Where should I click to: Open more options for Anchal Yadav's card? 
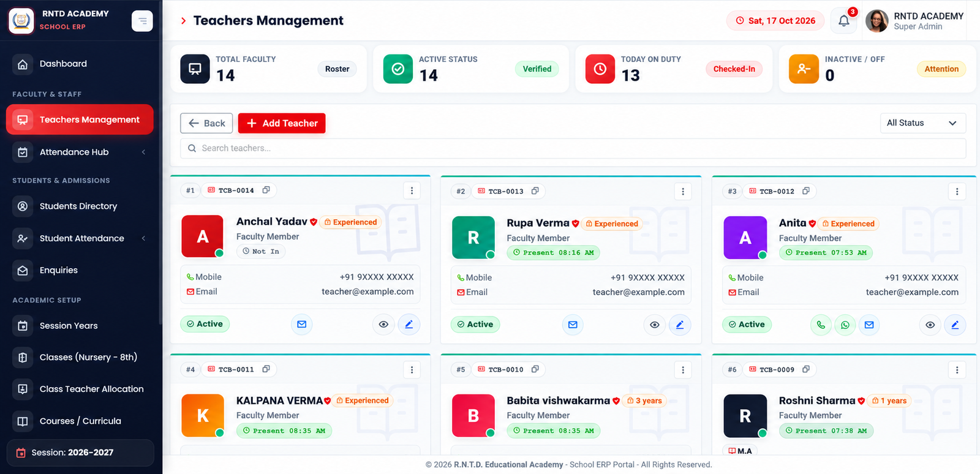click(x=412, y=191)
